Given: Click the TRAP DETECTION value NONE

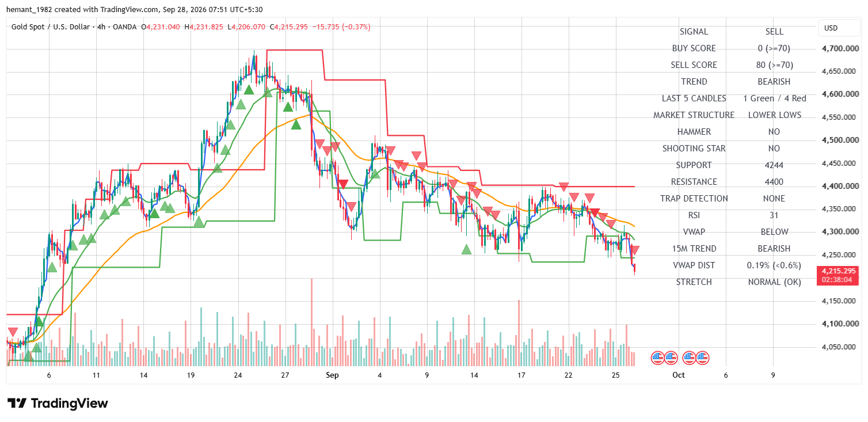Looking at the screenshot, I should pyautogui.click(x=774, y=199).
